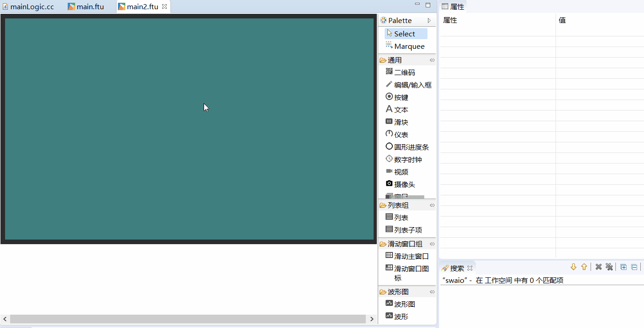Image resolution: width=644 pixels, height=328 pixels.
Task: Pick the 编辑/输入框 edit box widget
Action: pyautogui.click(x=409, y=85)
